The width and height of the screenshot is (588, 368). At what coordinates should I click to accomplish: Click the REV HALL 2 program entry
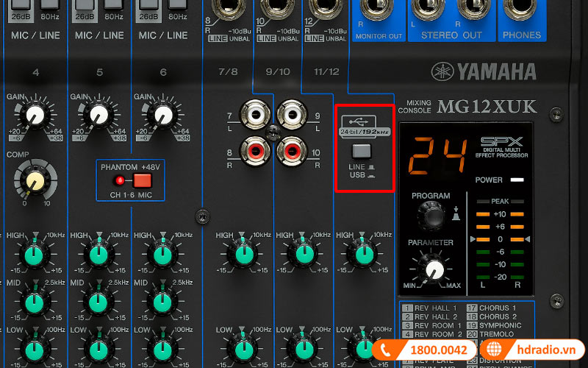click(x=430, y=317)
